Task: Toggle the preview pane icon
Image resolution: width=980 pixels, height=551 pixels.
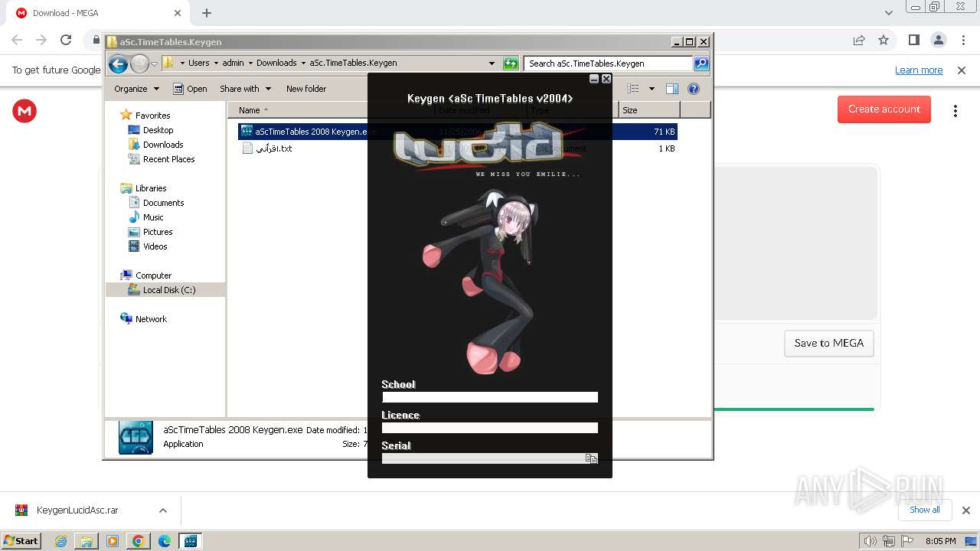Action: point(672,89)
